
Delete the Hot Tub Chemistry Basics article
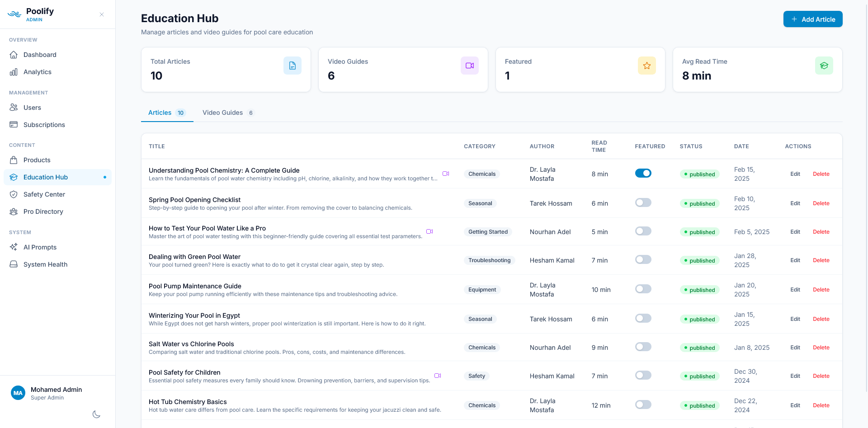[x=821, y=405]
